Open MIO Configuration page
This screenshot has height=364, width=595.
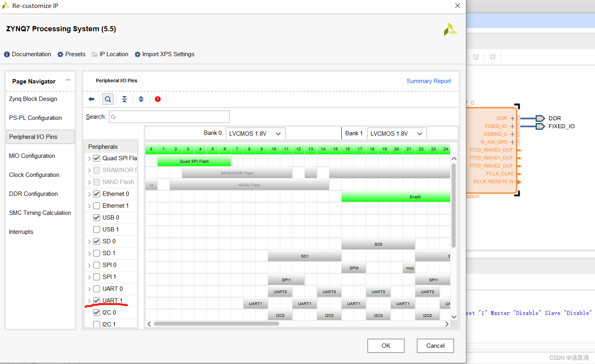click(32, 156)
